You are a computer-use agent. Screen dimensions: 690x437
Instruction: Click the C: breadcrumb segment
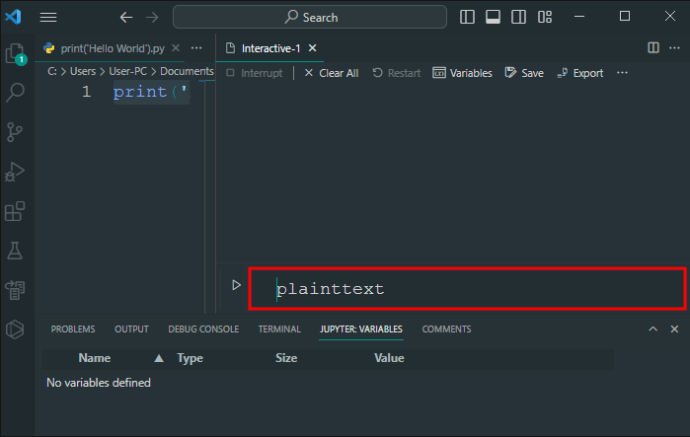click(x=52, y=71)
